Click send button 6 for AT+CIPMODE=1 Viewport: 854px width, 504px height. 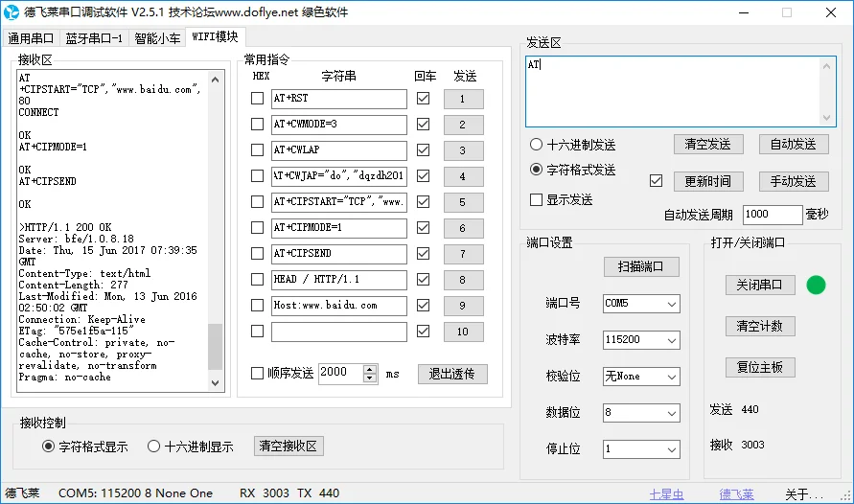463,228
